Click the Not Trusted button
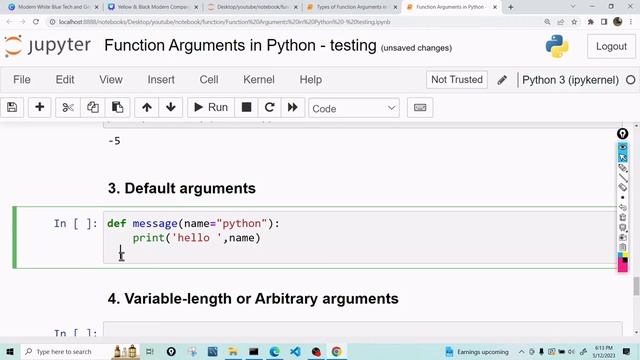This screenshot has height=360, width=640. pyautogui.click(x=457, y=80)
